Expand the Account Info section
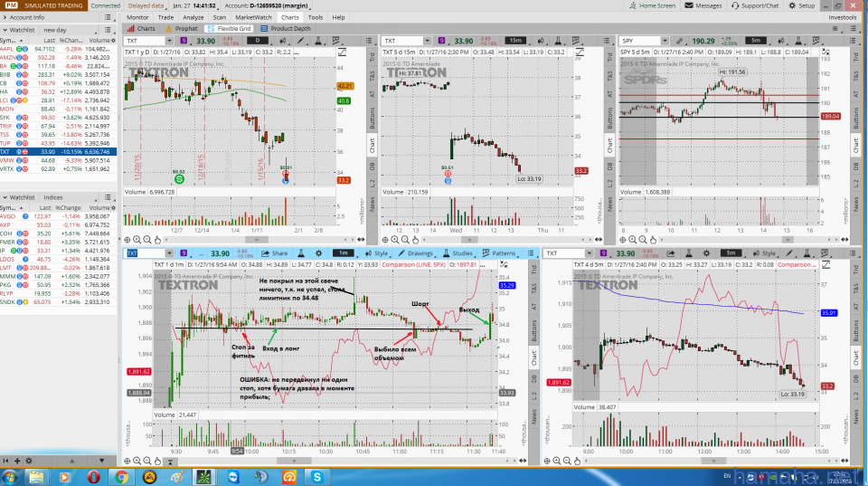 (x=24, y=17)
